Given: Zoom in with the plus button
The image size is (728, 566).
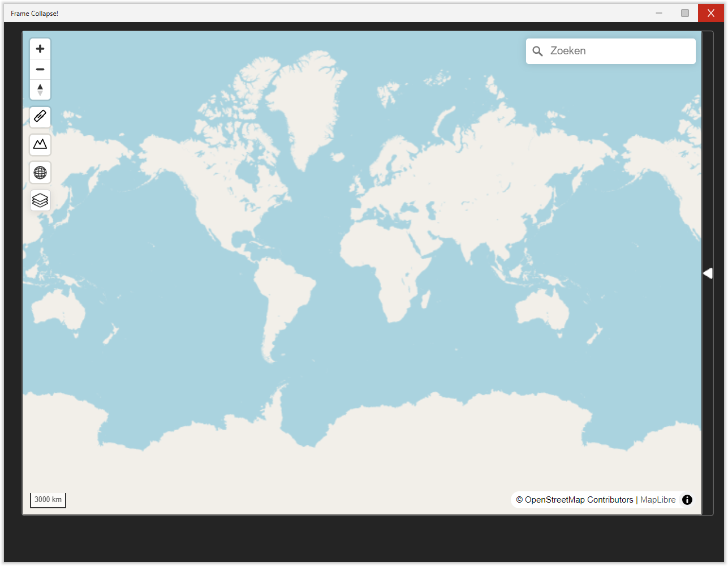Looking at the screenshot, I should 40,49.
